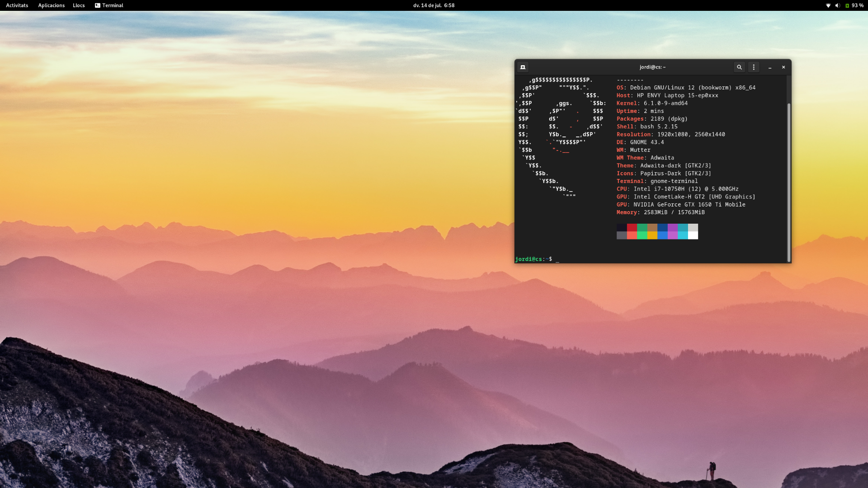Click the WM Theme value Adwaita
Screen dimensions: 868x488
pyautogui.click(x=662, y=158)
